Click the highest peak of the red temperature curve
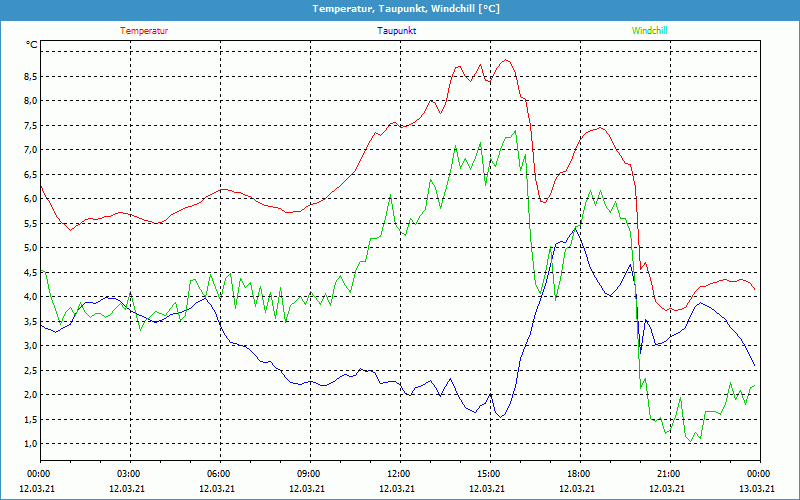 (x=507, y=60)
